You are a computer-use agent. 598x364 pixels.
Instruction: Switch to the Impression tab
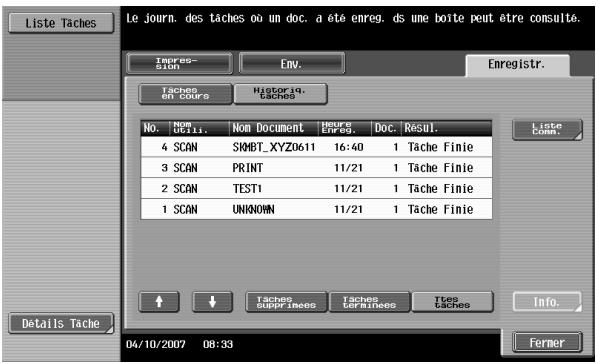pos(179,63)
